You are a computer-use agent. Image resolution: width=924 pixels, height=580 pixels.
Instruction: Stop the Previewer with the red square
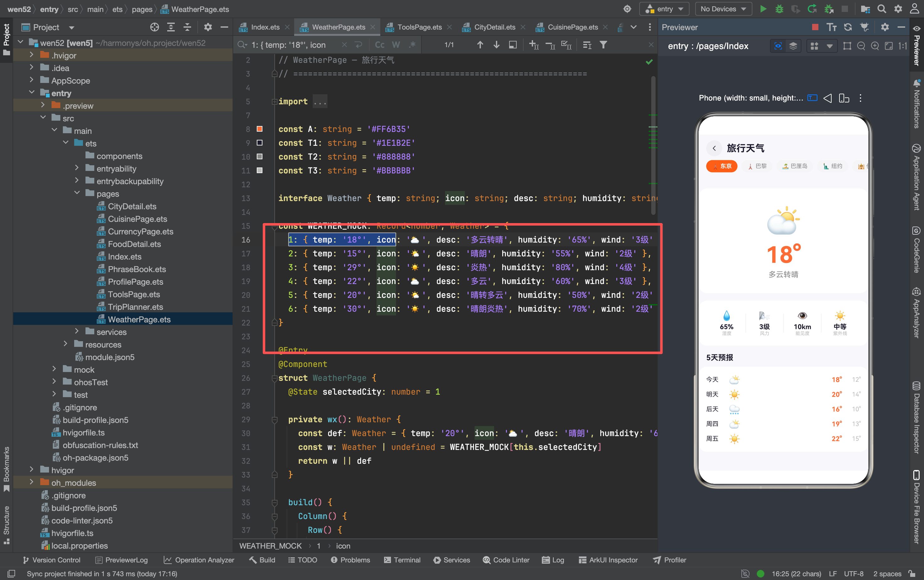click(815, 27)
